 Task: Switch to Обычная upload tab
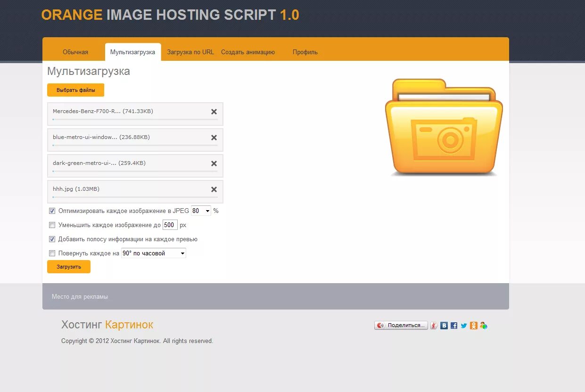pyautogui.click(x=75, y=52)
